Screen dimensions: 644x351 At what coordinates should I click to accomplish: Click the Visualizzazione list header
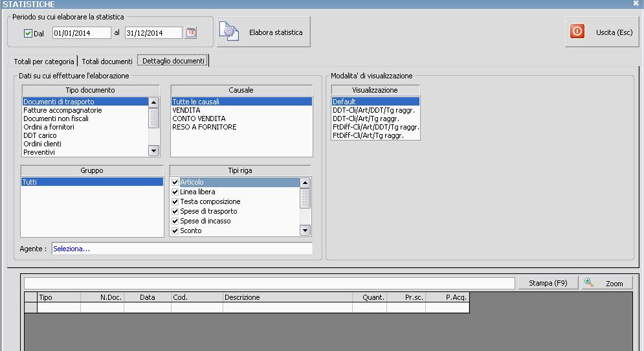[375, 90]
